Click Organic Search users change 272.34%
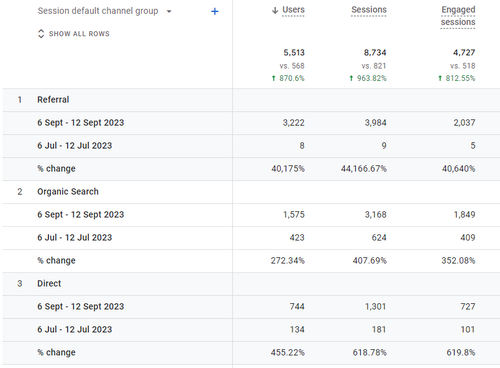Image resolution: width=500 pixels, height=368 pixels. [288, 261]
